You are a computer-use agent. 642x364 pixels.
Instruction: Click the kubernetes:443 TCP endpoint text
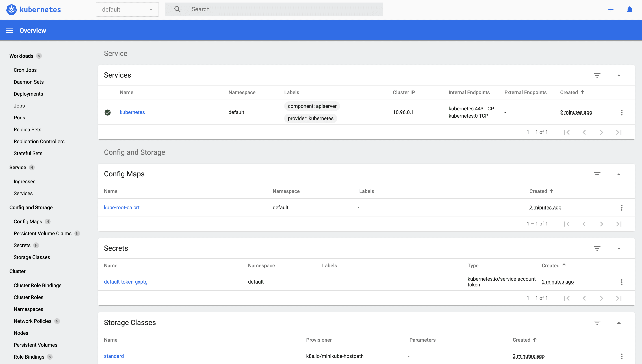471,109
